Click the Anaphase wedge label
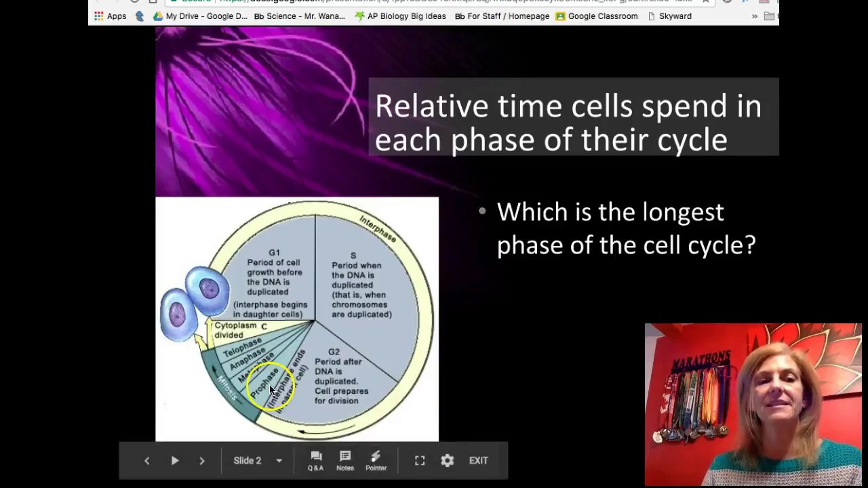Screen dimensions: 868x488 [x=247, y=359]
